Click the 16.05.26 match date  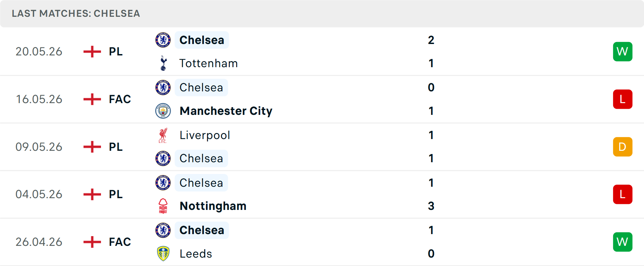(39, 99)
